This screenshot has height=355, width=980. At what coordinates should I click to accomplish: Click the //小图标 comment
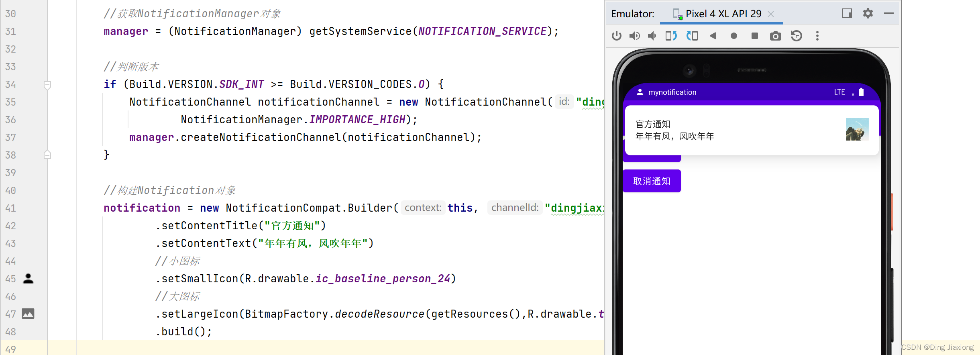(x=178, y=261)
